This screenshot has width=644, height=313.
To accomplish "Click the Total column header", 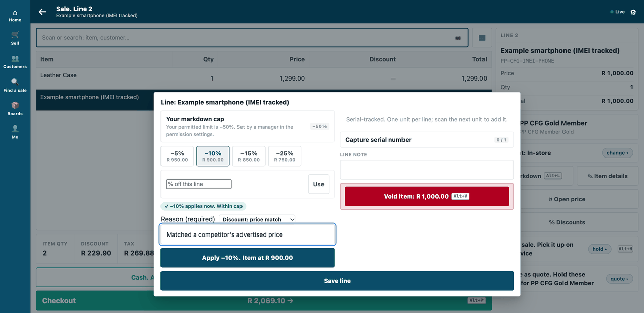I will [479, 59].
